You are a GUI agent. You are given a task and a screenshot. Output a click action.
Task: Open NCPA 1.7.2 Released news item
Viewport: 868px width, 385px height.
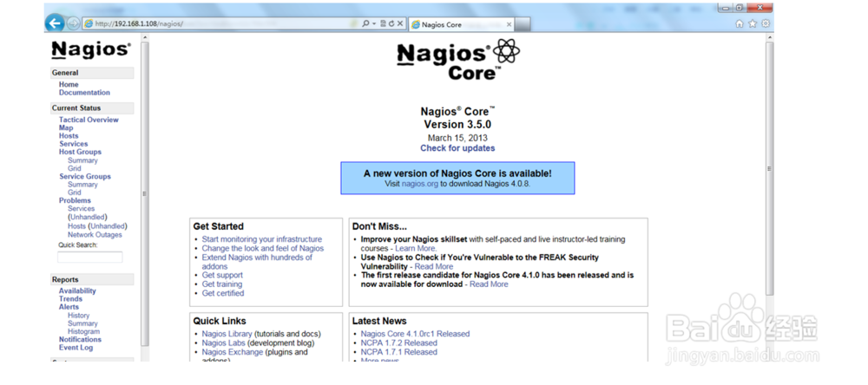tap(399, 343)
